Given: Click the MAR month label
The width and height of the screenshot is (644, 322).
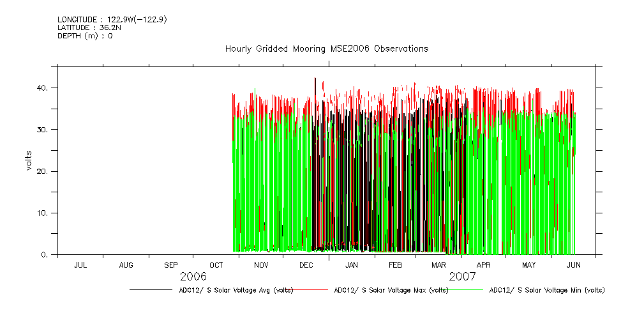Looking at the screenshot, I should point(438,264).
